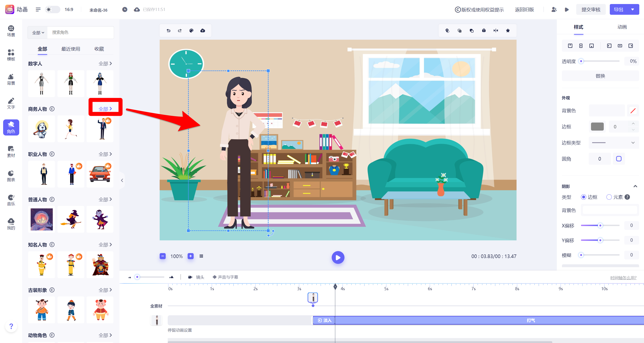Screen dimensions: 644x343
Task: Click the history clock icon in header
Action: 125,9
